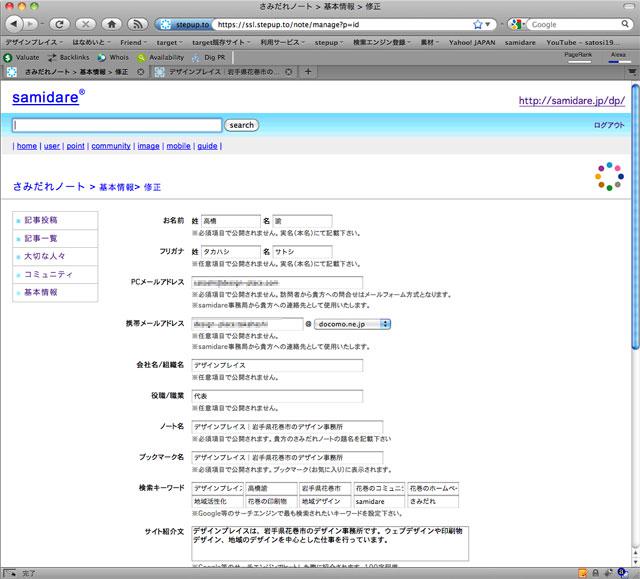The height and width of the screenshot is (579, 640).
Task: Click the Valuate toolbar icon
Action: tap(22, 57)
